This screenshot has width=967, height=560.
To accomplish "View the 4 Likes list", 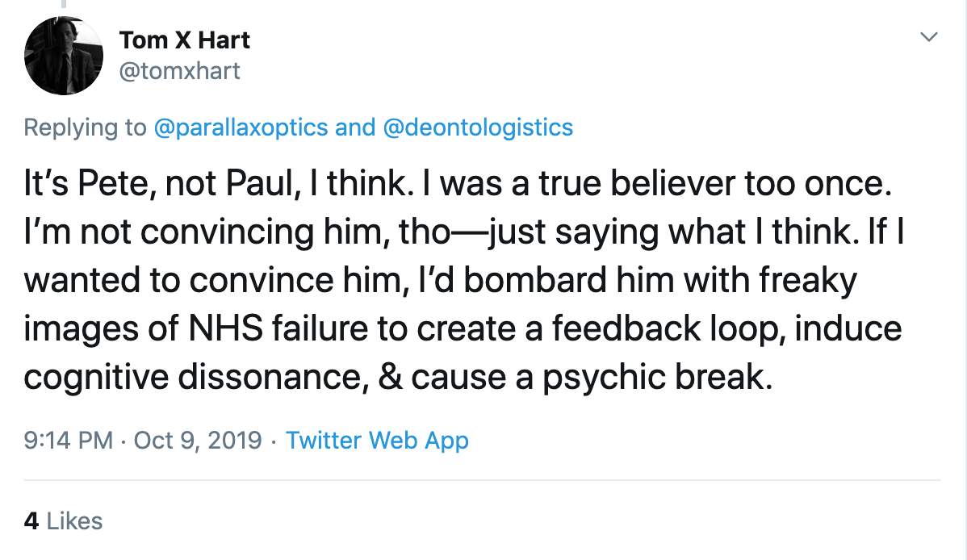I will coord(63,520).
